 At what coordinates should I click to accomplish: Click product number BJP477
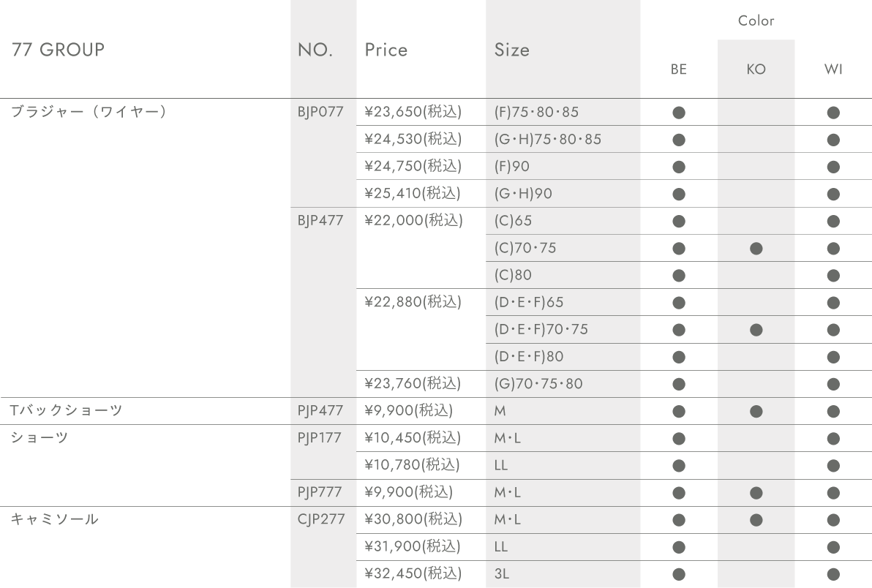pyautogui.click(x=320, y=221)
